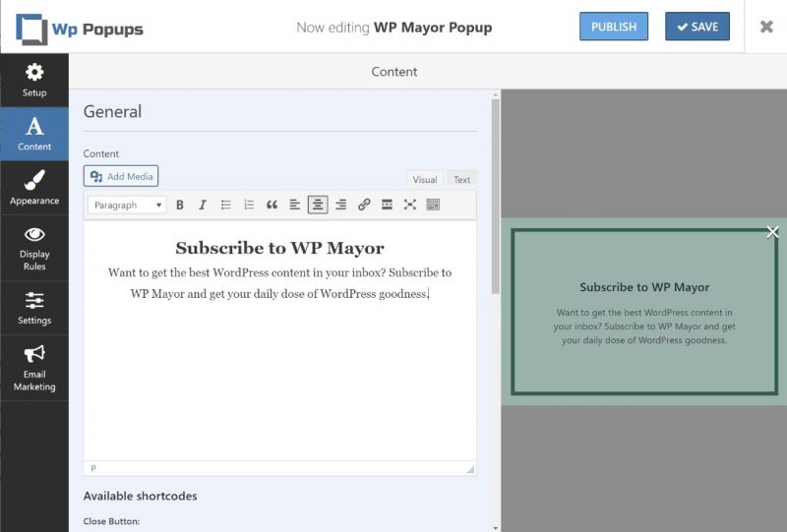The width and height of the screenshot is (787, 532).
Task: Switch to the Visual editor tab
Action: tap(425, 179)
